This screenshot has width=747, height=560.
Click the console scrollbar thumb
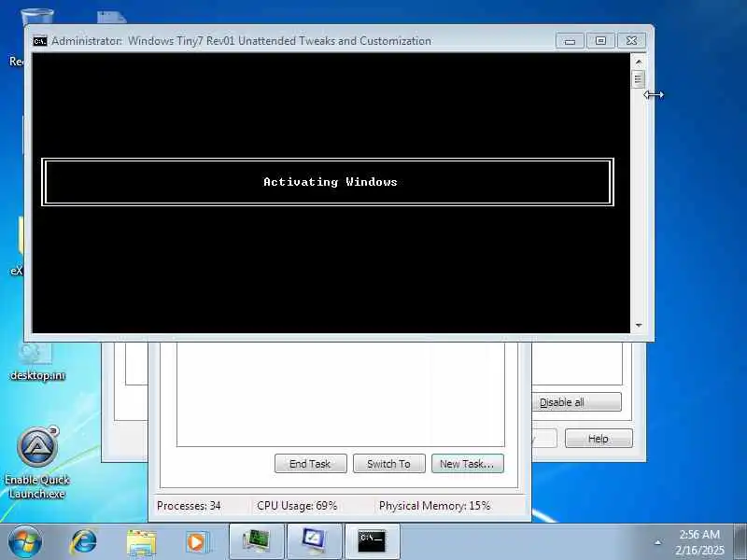click(x=639, y=79)
